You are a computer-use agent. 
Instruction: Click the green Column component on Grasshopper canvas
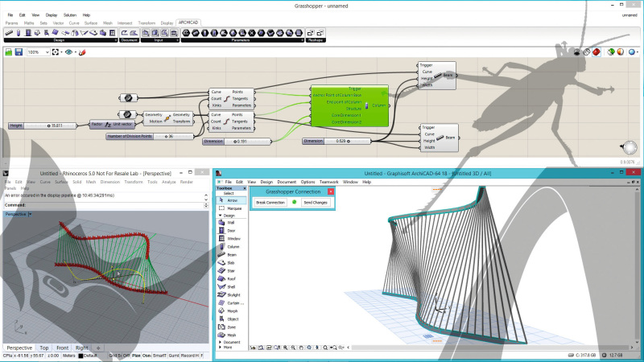click(350, 106)
